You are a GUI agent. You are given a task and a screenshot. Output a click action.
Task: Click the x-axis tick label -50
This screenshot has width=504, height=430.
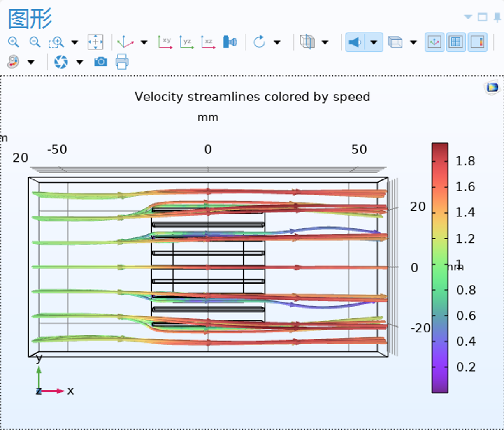pos(57,149)
